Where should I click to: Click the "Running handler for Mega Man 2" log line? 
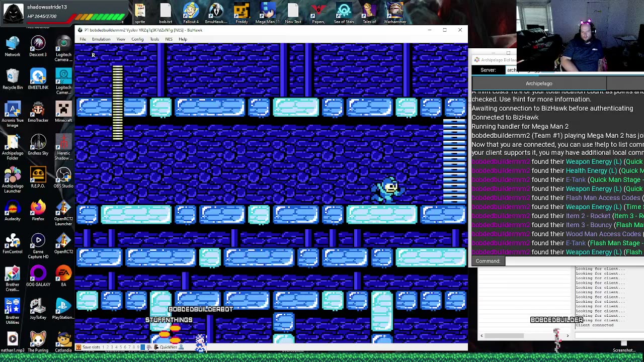[x=520, y=127]
